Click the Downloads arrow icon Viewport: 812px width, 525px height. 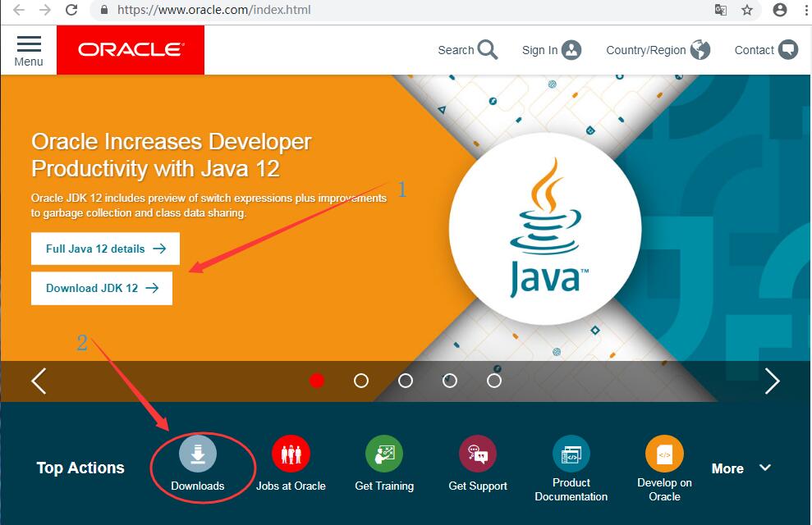point(198,454)
